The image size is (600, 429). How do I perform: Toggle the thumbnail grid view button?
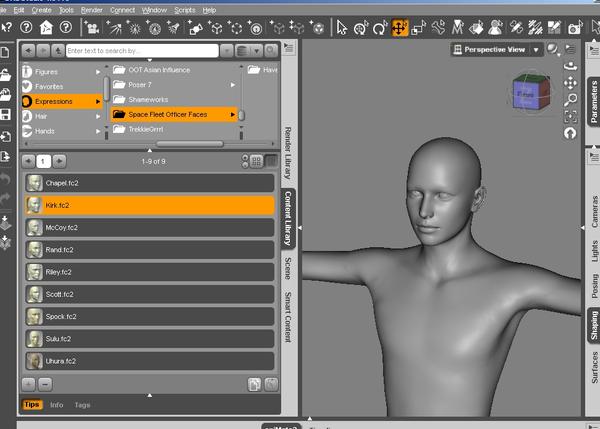(x=256, y=161)
